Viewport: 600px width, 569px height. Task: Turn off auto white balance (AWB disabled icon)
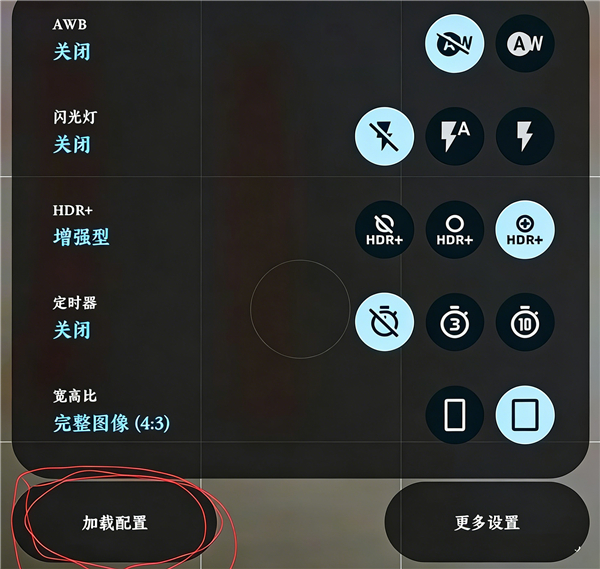455,44
